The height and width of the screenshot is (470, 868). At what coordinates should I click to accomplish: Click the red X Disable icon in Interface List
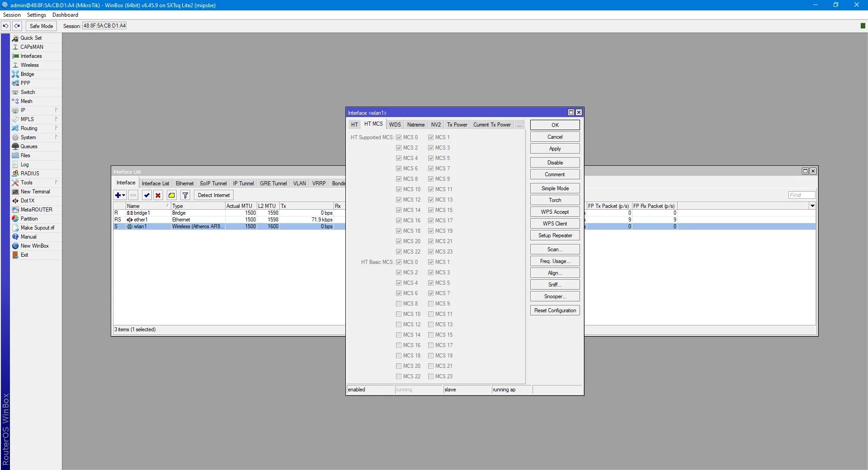tap(158, 195)
